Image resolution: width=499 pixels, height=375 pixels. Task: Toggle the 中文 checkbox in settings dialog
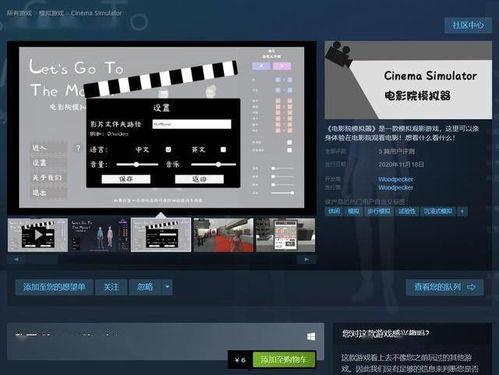tap(168, 149)
